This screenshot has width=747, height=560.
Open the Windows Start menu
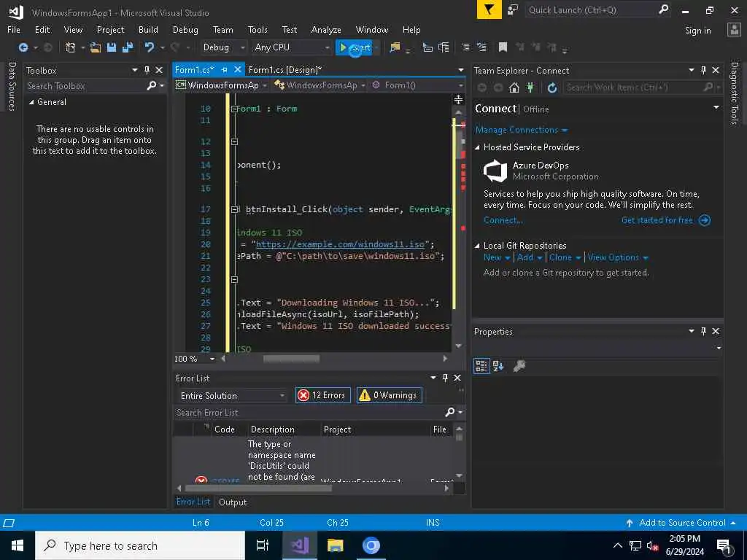coord(18,545)
